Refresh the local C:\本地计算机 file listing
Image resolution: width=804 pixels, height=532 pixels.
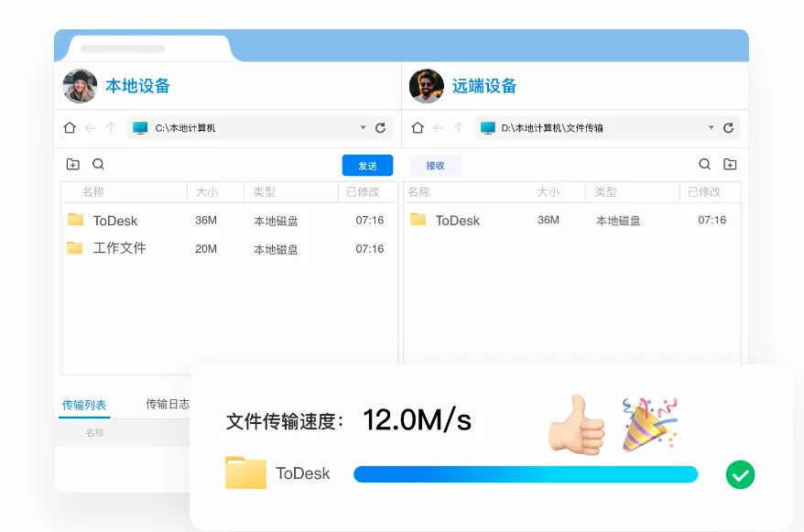381,127
